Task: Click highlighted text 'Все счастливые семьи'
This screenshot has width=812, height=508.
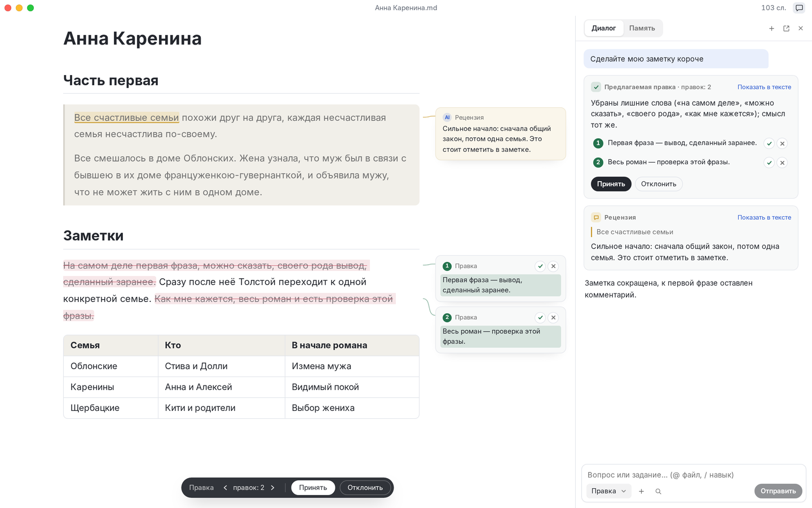Action: coord(126,117)
